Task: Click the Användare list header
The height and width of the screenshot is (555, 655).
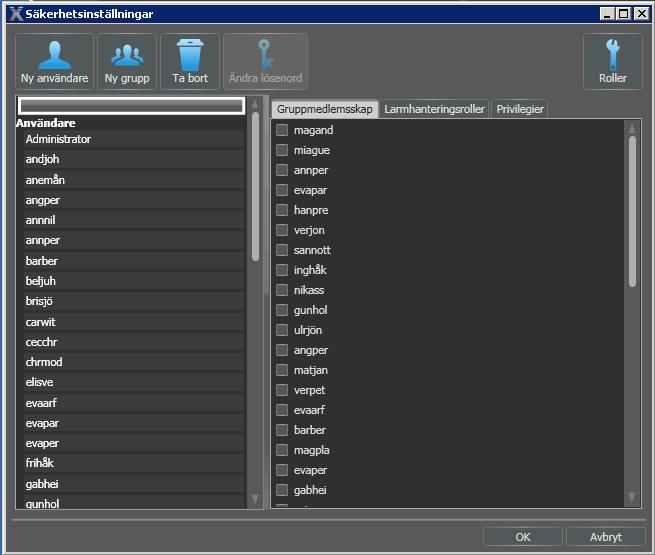Action: (x=46, y=123)
